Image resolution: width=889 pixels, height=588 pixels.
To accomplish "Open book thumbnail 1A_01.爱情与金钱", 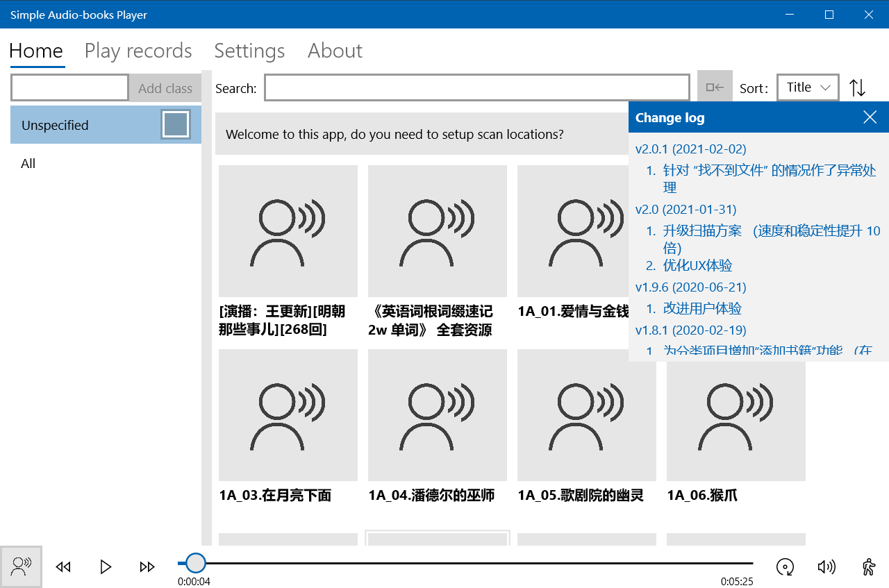I will 573,231.
